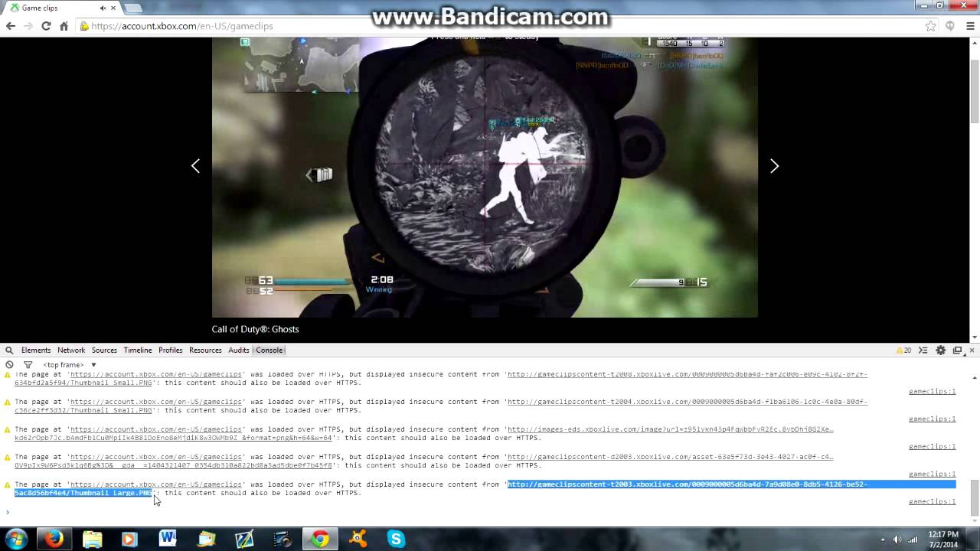
Task: Click the DevTools inspect element magnifier
Action: (x=9, y=350)
